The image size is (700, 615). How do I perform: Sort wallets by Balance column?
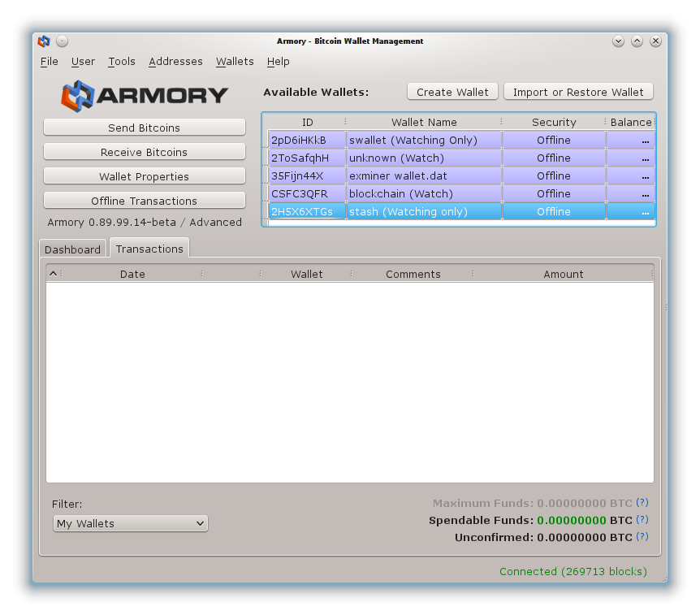631,122
